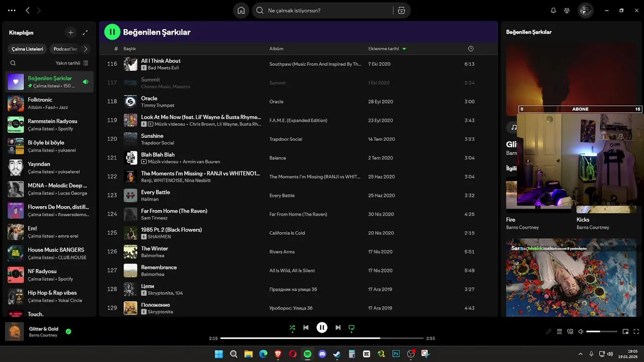The height and width of the screenshot is (362, 644).
Task: Toggle repeat mode
Action: 352,328
